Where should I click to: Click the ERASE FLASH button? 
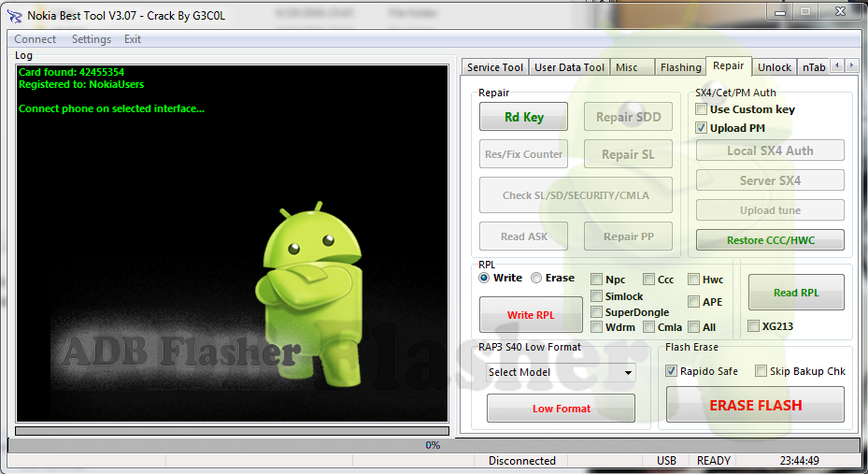click(755, 405)
